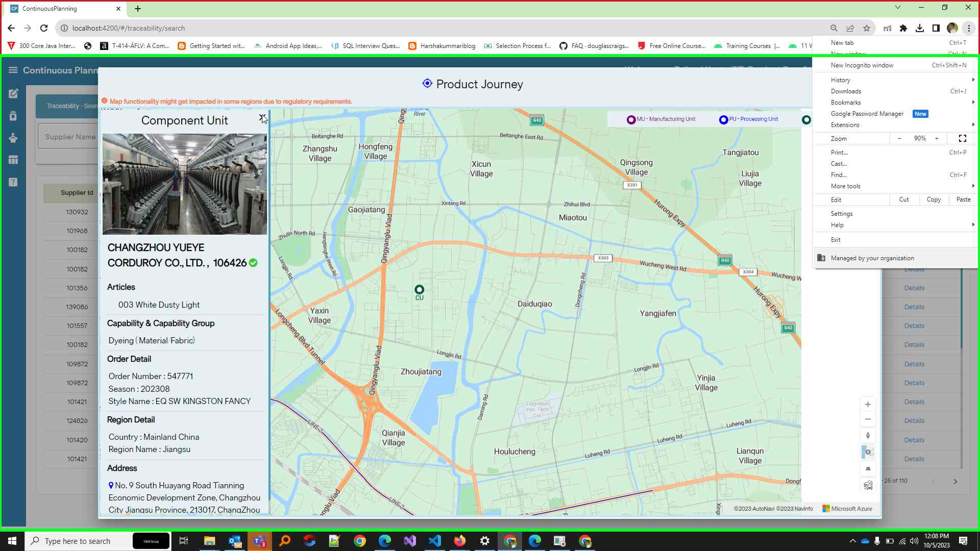Go to next page of results
980x551 pixels.
tap(955, 481)
